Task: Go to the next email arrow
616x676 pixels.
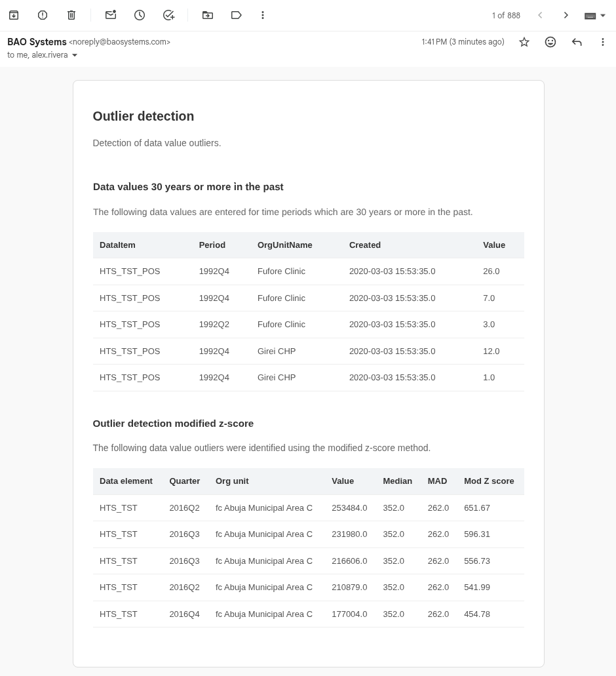Action: pyautogui.click(x=566, y=15)
